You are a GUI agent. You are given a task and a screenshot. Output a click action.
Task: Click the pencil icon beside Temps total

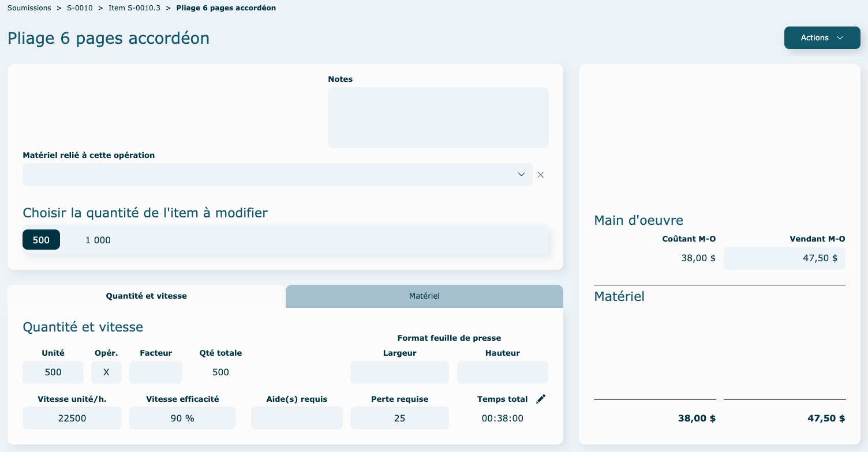tap(540, 399)
